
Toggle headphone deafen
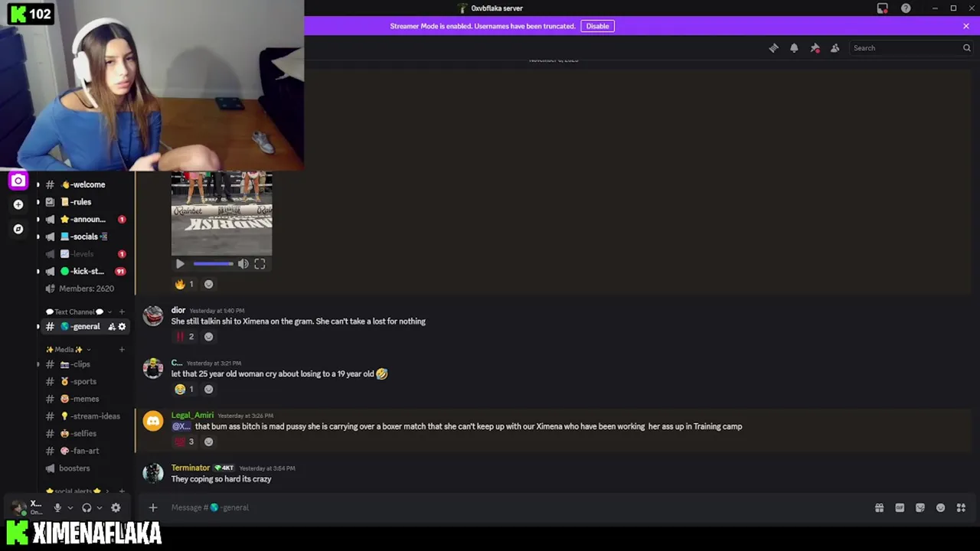point(87,507)
